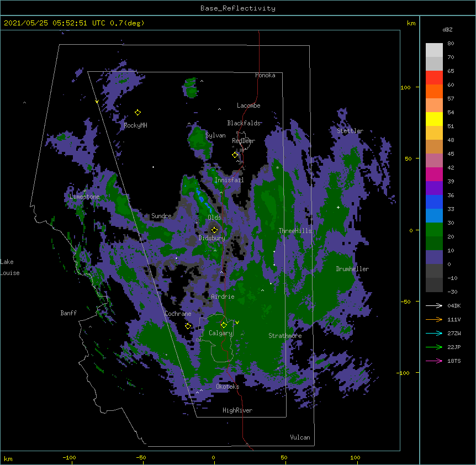This screenshot has height=465, width=476.
Task: Click the cyan 27ZW arrow legend
Action: click(x=434, y=333)
